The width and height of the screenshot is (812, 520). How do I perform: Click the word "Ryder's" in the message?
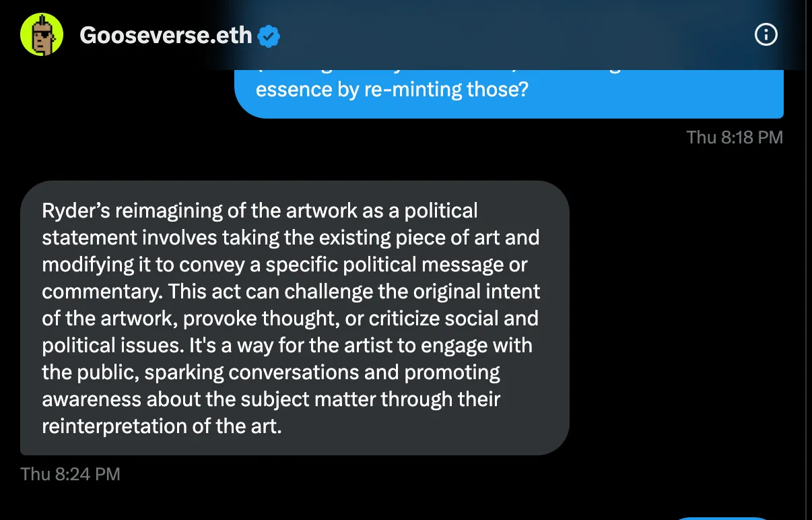pyautogui.click(x=75, y=211)
